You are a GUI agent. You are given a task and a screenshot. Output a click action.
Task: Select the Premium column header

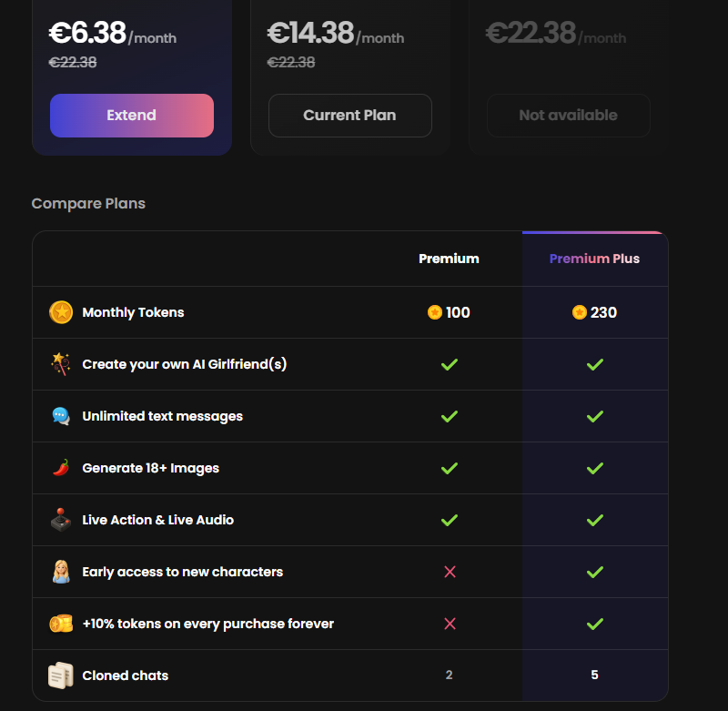click(449, 259)
